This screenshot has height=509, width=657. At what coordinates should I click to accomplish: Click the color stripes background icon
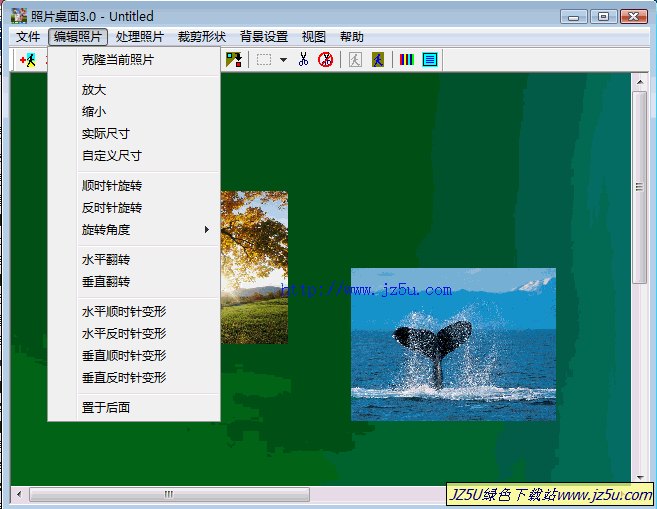pos(406,59)
